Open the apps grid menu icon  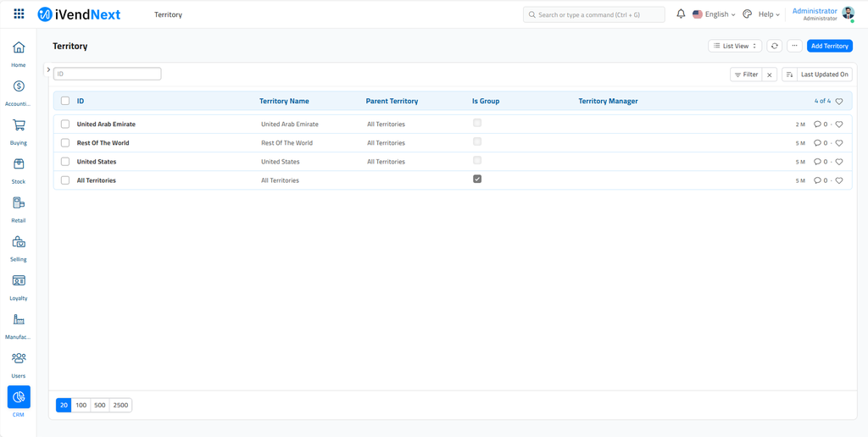19,14
